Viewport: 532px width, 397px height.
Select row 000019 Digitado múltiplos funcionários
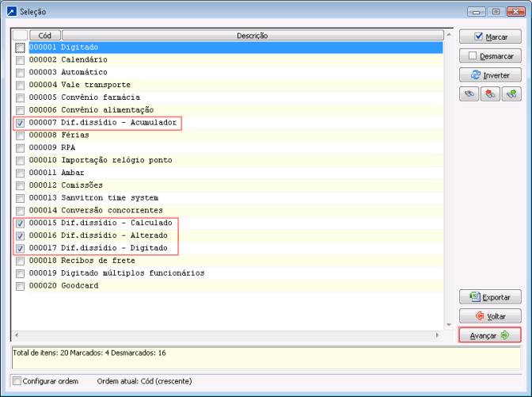(236, 273)
